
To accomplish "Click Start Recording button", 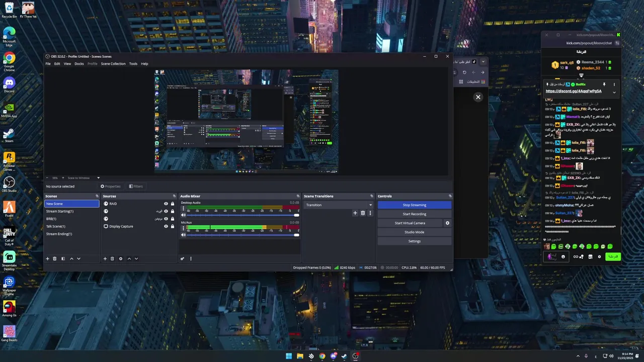I will tap(414, 214).
